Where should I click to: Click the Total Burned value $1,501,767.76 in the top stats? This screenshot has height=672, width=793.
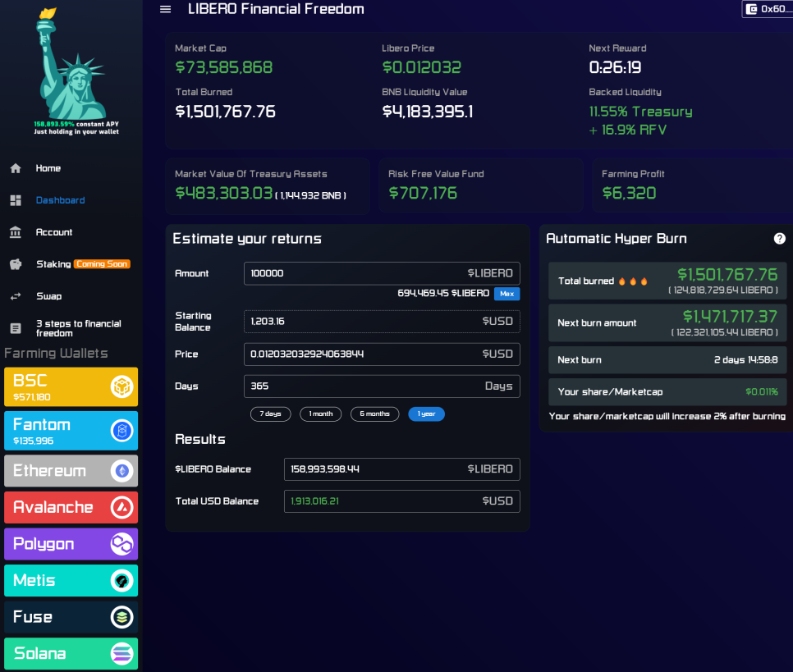(x=226, y=112)
